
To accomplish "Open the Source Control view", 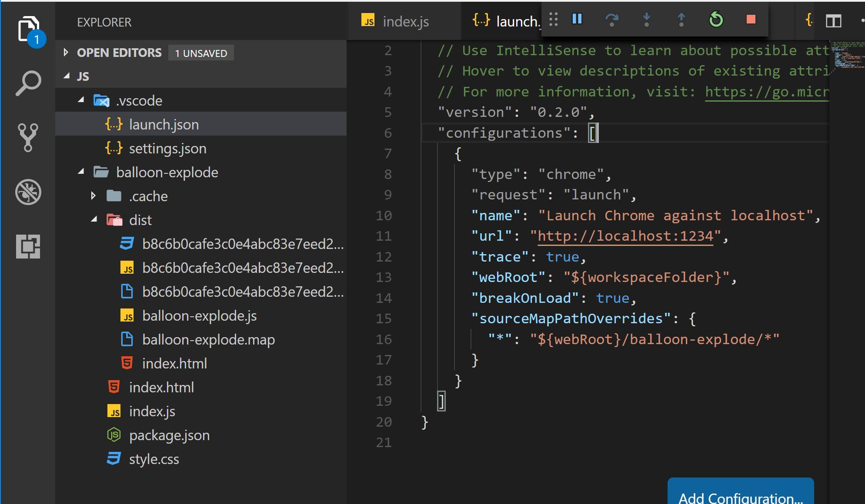I will click(x=28, y=138).
